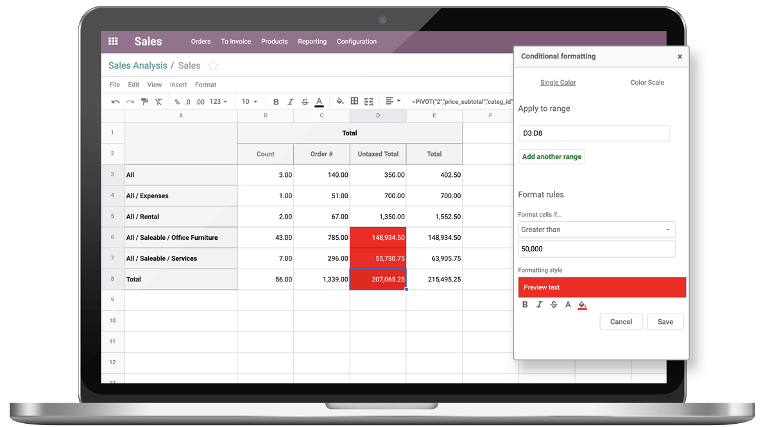Screen dimensions: 770x427
Task: Apply strikethrough from the spreadsheet toolbar
Action: click(304, 101)
